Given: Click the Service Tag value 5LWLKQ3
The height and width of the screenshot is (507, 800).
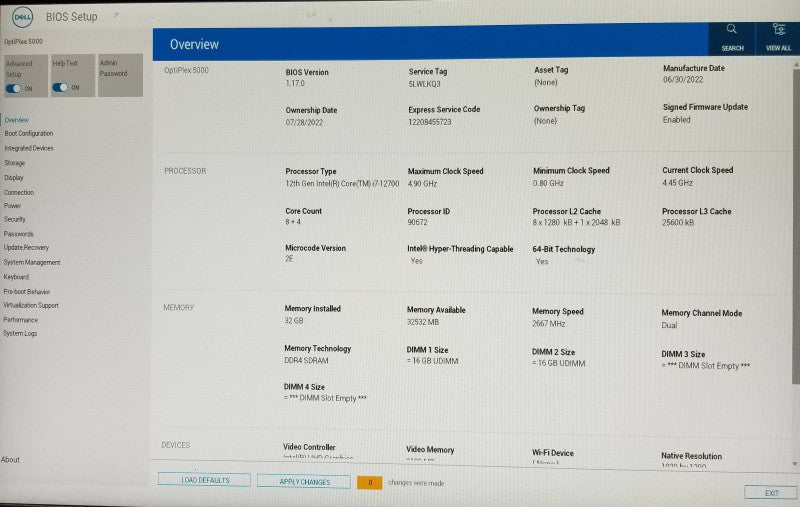Looking at the screenshot, I should pyautogui.click(x=424, y=84).
